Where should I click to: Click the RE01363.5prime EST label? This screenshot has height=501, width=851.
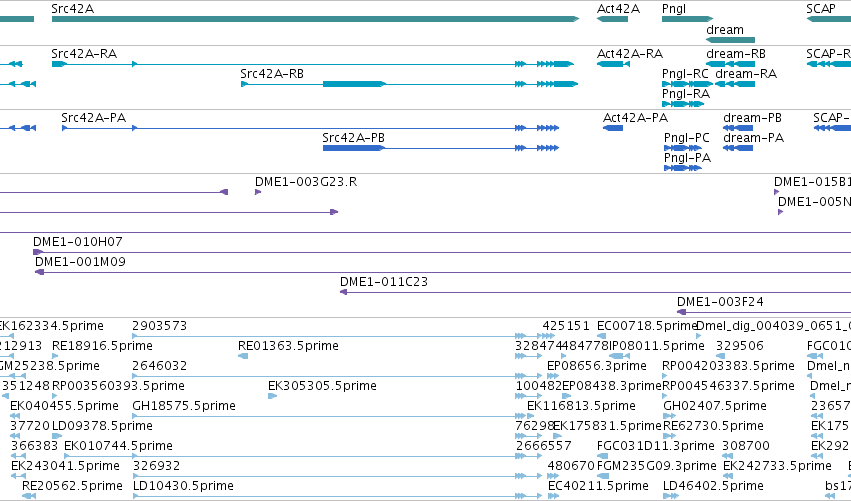(x=288, y=346)
